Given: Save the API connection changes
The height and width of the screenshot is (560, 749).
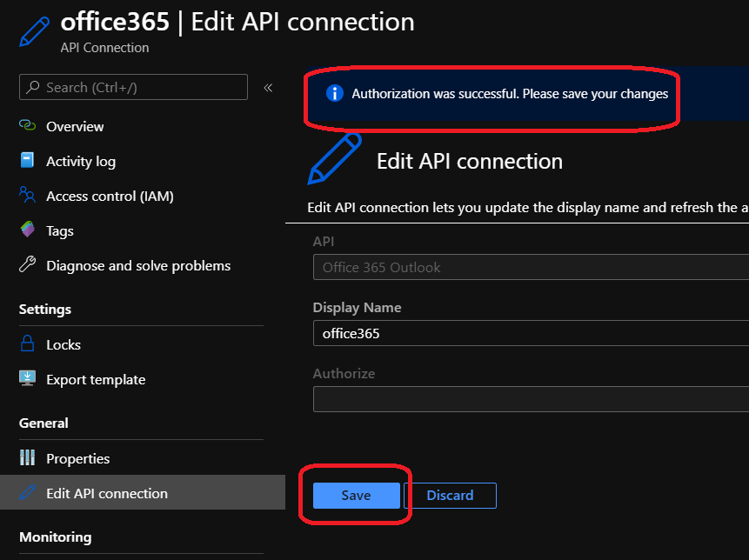Looking at the screenshot, I should tap(356, 495).
